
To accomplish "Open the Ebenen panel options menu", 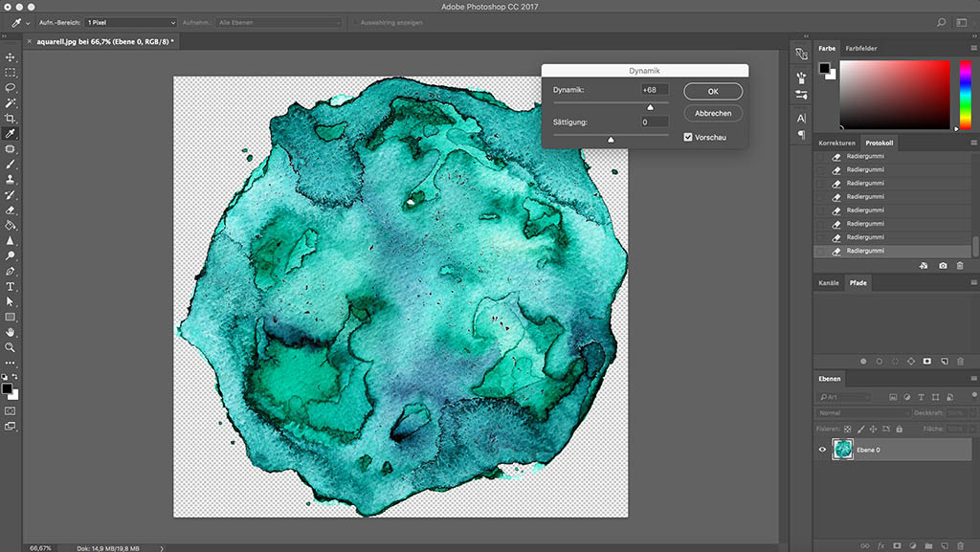I will (972, 379).
